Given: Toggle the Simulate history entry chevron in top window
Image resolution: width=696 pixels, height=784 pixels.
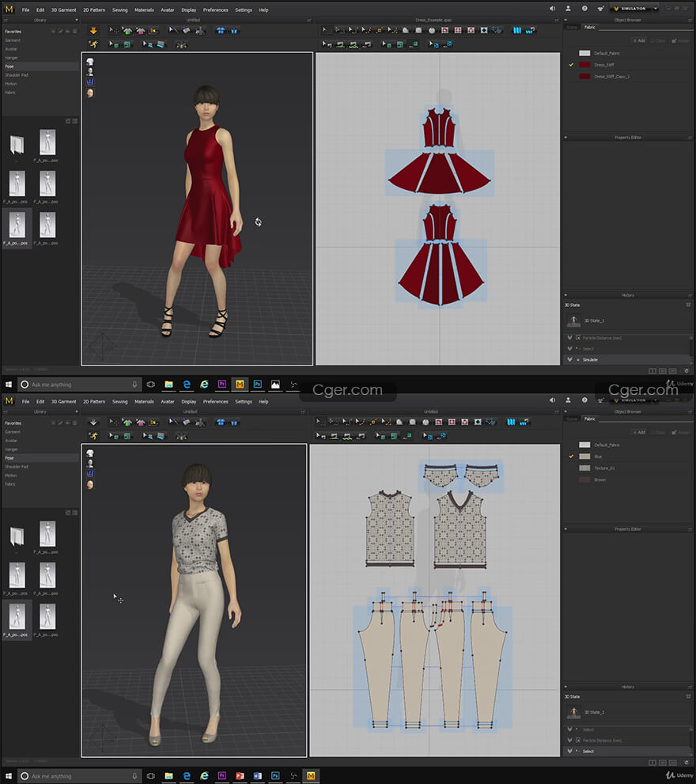Looking at the screenshot, I should pos(569,360).
